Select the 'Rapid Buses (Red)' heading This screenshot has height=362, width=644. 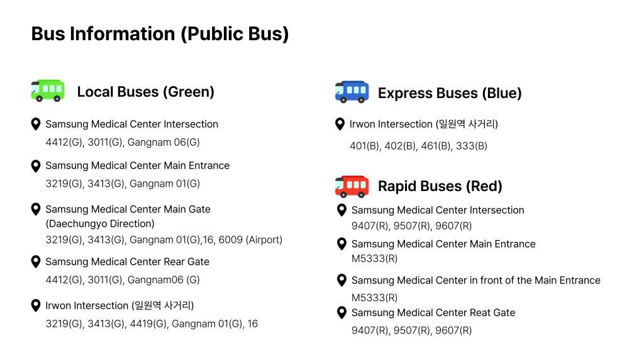(440, 186)
